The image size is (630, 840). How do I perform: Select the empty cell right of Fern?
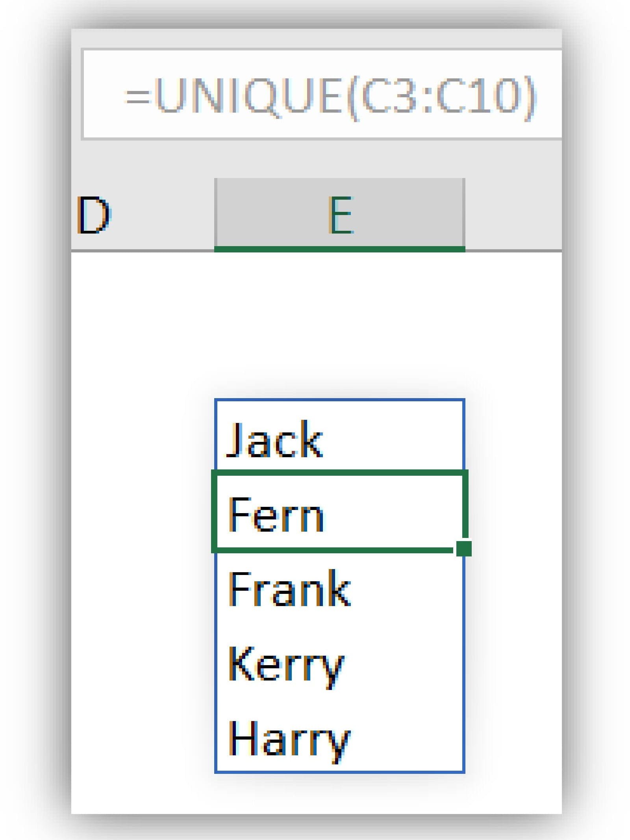point(514,512)
